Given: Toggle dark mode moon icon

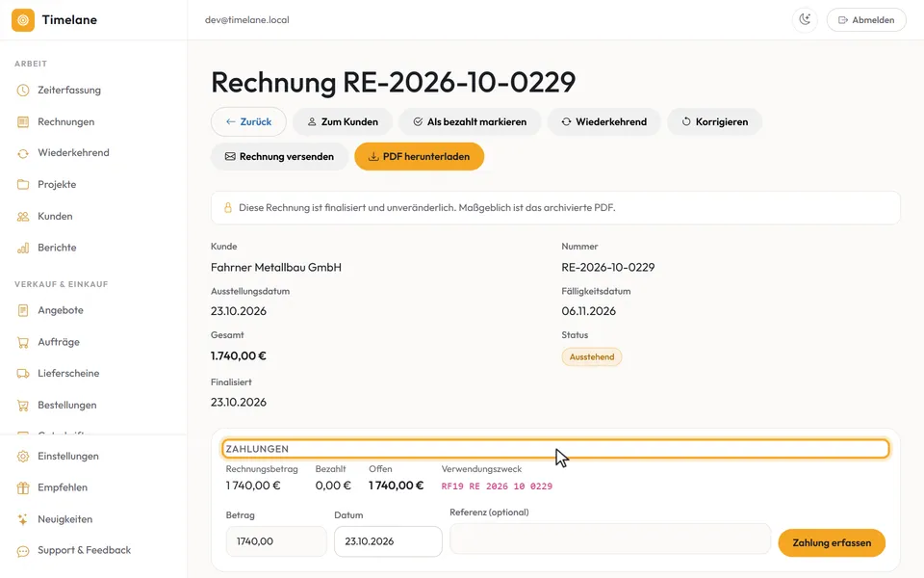Looking at the screenshot, I should coord(805,20).
